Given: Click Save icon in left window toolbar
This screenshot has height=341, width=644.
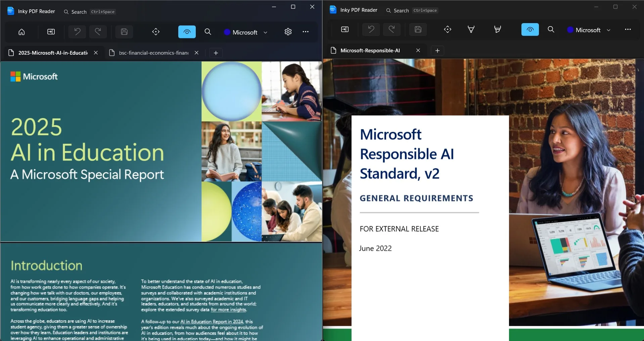Looking at the screenshot, I should tap(124, 32).
